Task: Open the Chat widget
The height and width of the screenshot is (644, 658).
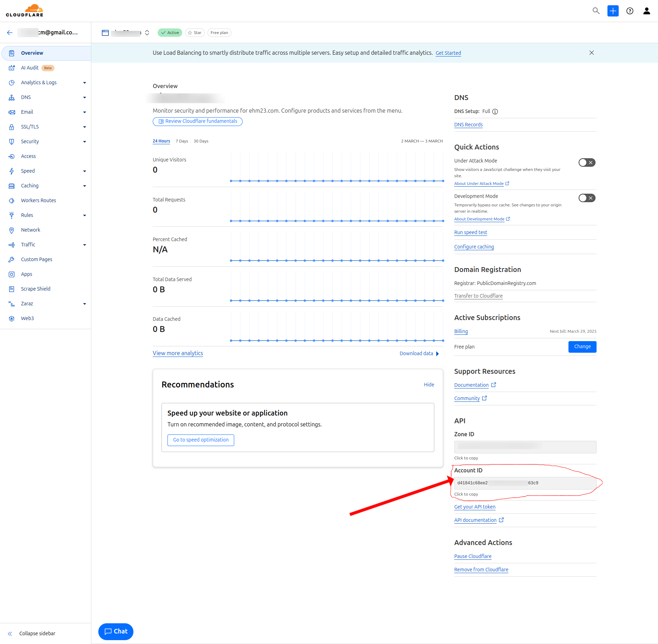Action: pos(116,631)
